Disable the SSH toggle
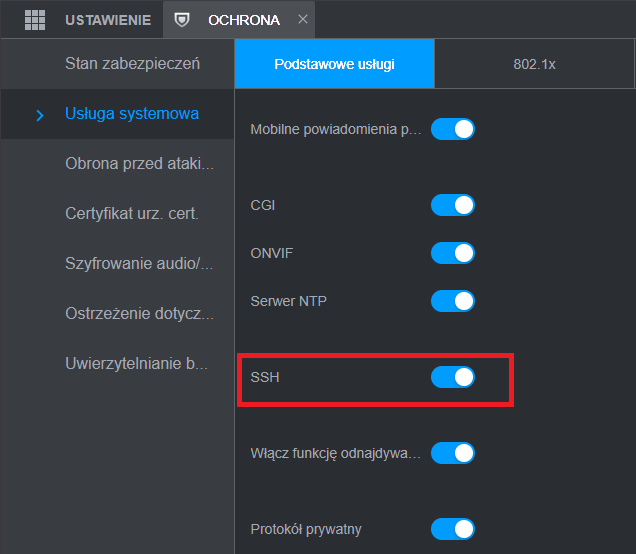Screen dimensions: 636x554 (x=452, y=377)
